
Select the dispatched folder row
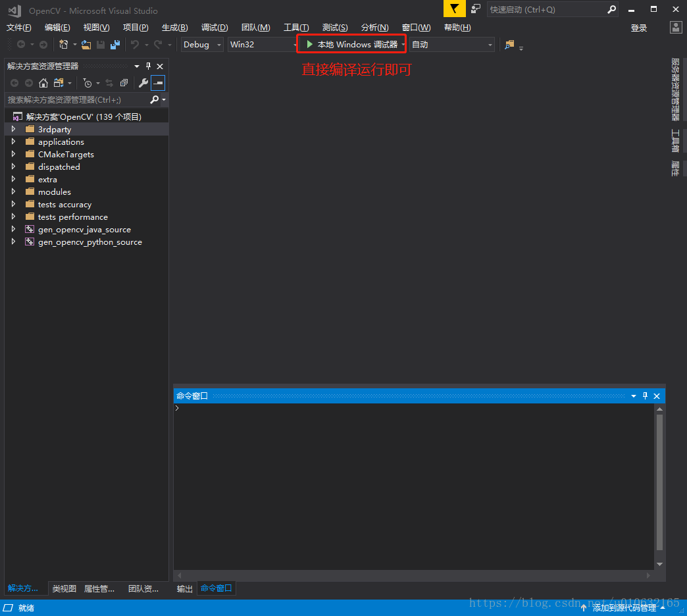click(x=87, y=167)
